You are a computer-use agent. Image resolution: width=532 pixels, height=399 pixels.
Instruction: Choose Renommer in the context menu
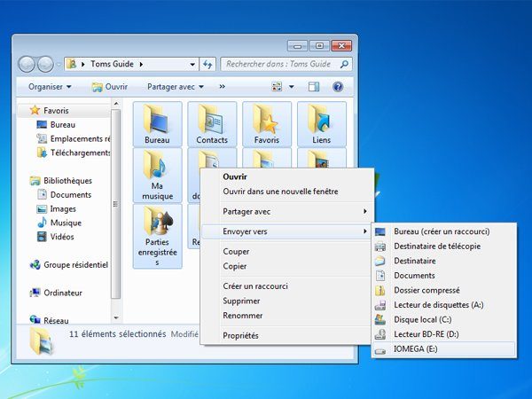click(x=286, y=315)
